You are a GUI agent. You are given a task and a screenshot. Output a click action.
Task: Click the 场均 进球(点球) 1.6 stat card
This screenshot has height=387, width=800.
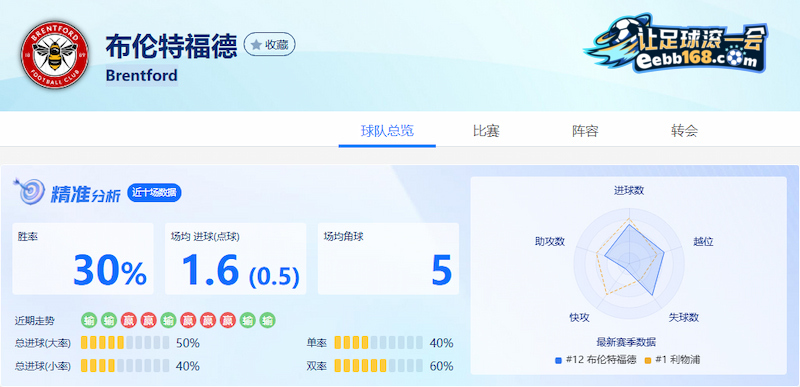pos(236,259)
